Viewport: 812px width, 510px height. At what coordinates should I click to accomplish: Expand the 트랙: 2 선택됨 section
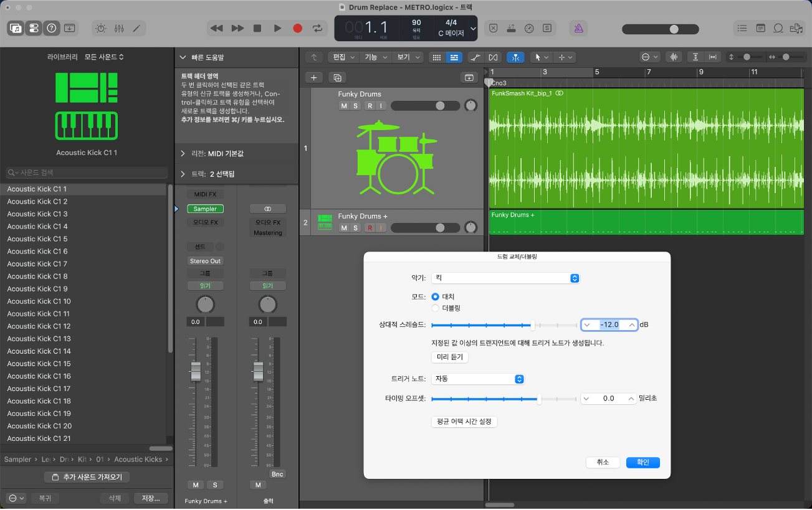183,174
